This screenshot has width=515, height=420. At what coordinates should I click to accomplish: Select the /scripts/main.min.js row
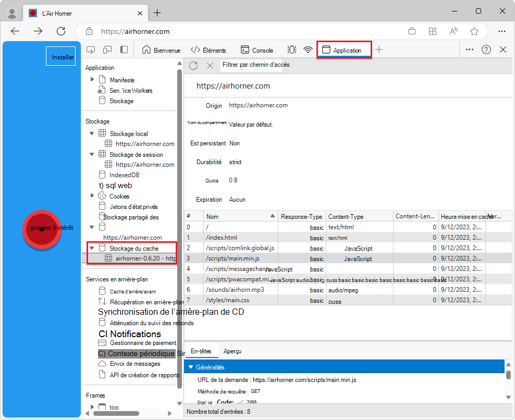coord(348,258)
